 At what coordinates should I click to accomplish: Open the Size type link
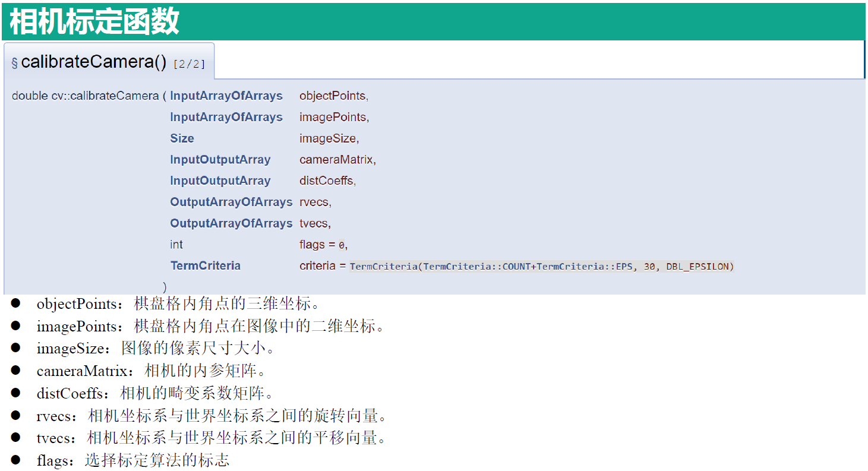pyautogui.click(x=182, y=138)
